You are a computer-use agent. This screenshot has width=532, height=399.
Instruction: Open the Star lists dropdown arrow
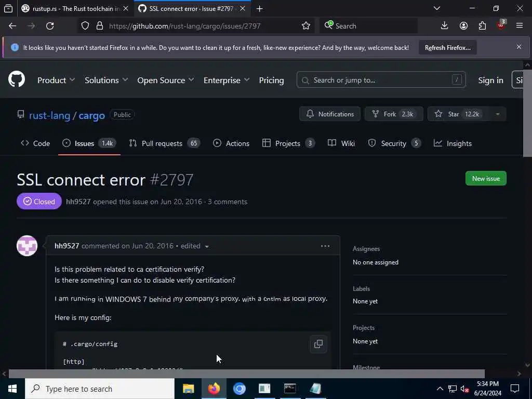pyautogui.click(x=497, y=114)
